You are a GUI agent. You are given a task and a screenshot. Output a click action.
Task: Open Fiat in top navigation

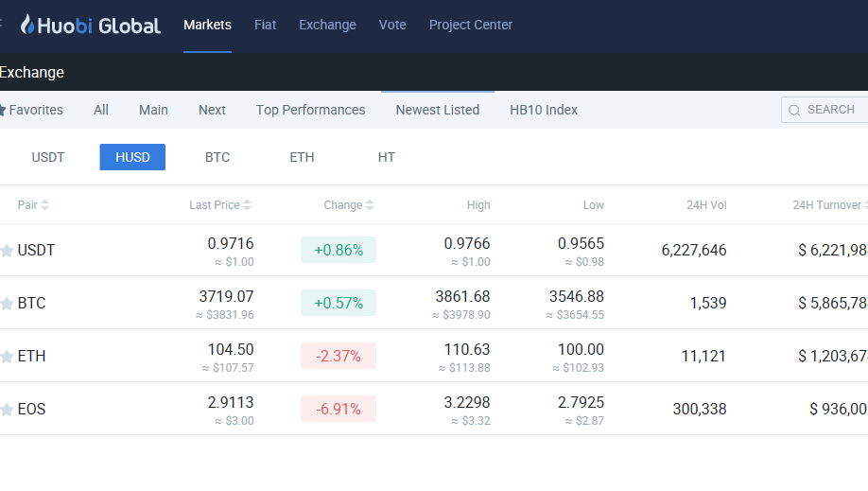(265, 25)
